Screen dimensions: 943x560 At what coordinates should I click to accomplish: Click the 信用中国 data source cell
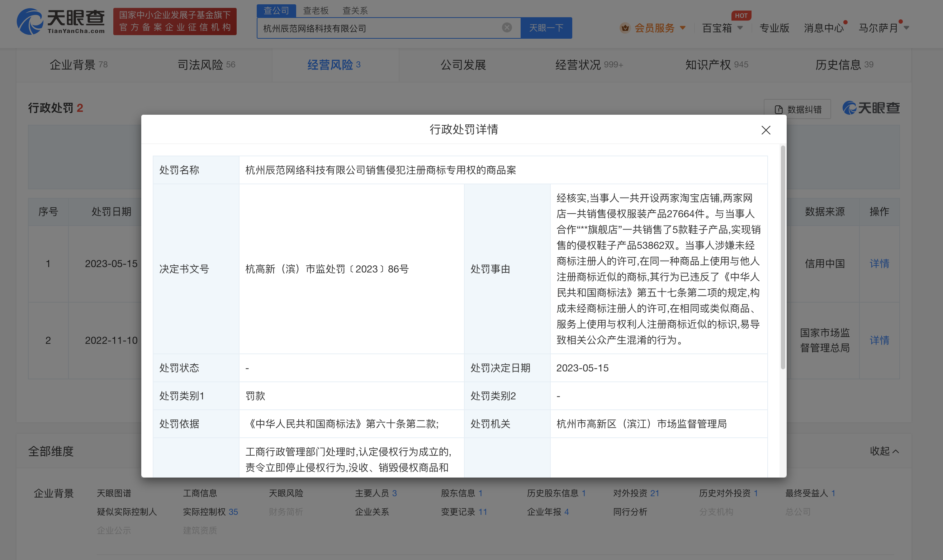pos(825,264)
